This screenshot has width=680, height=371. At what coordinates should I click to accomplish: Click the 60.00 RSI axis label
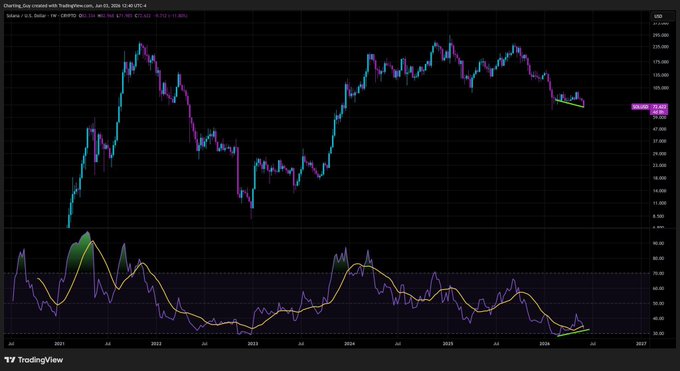pos(658,288)
